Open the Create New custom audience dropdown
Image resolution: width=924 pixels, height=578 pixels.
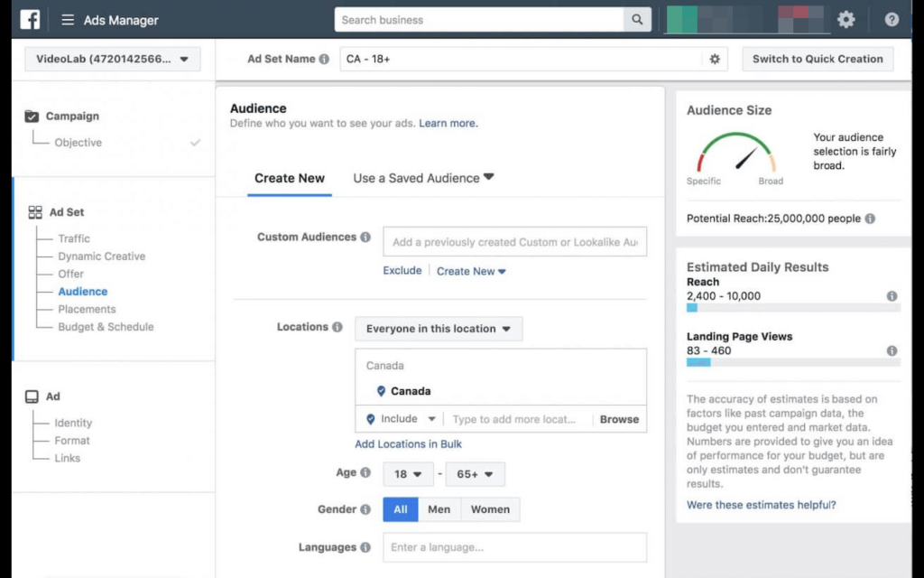(471, 271)
